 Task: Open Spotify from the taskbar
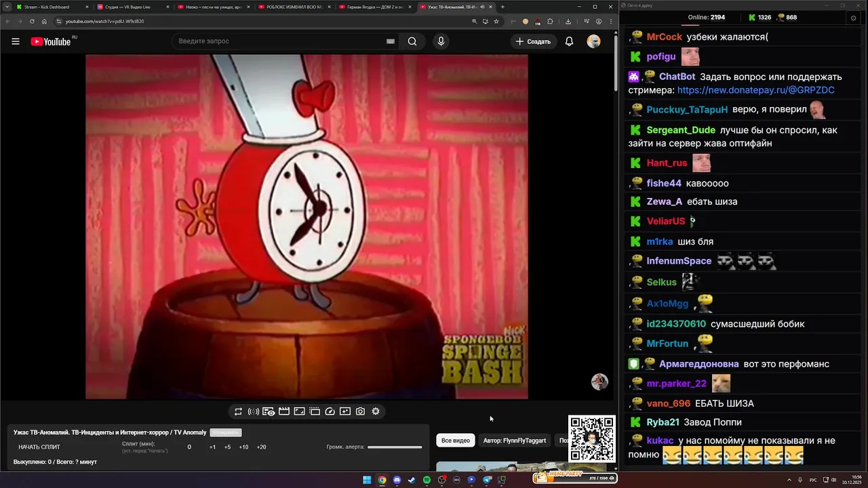click(x=427, y=480)
